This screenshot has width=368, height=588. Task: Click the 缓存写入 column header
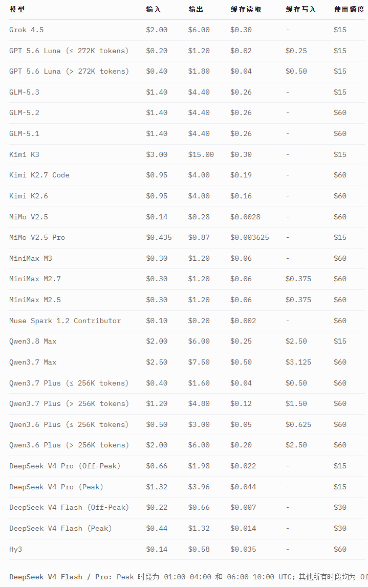click(300, 9)
